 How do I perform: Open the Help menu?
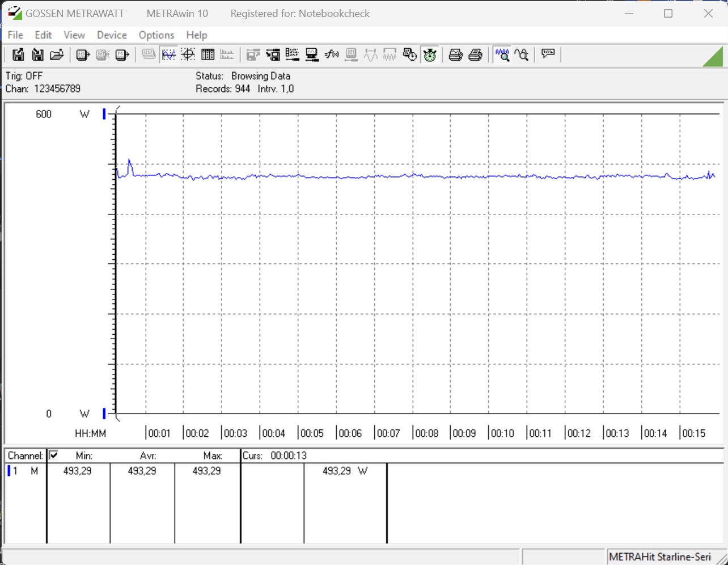[197, 35]
